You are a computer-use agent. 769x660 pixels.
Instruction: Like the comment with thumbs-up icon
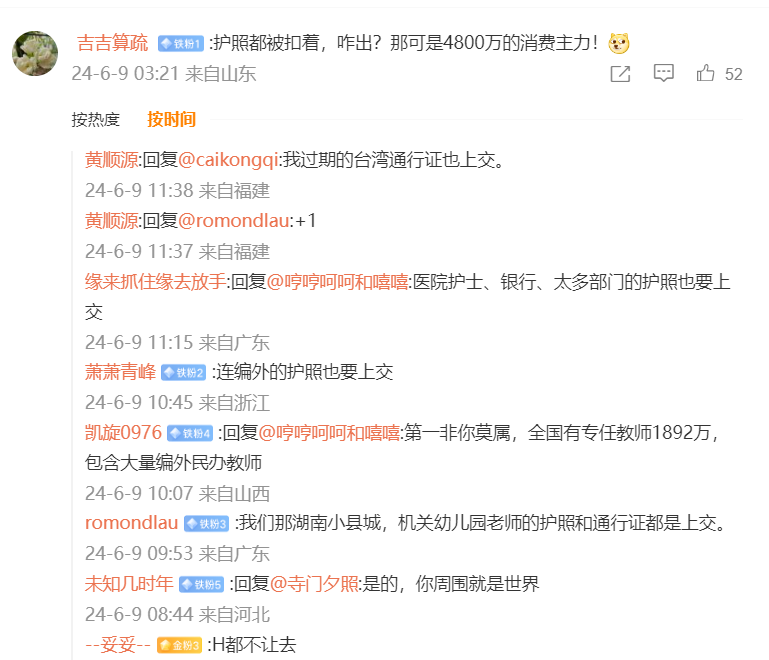[706, 73]
